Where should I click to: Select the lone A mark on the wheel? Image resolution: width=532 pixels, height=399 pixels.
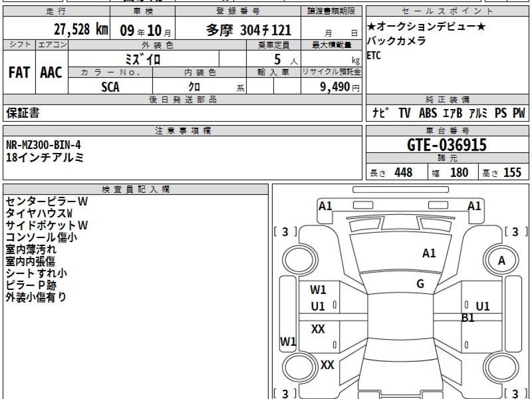click(x=501, y=261)
